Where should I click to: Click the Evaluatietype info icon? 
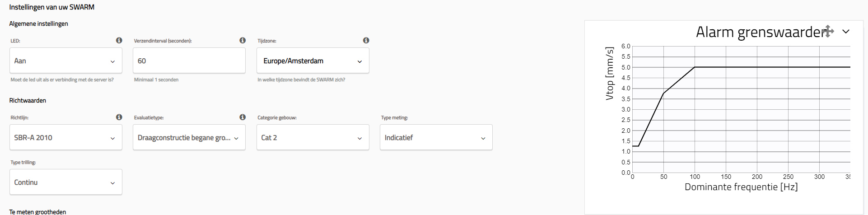(243, 117)
